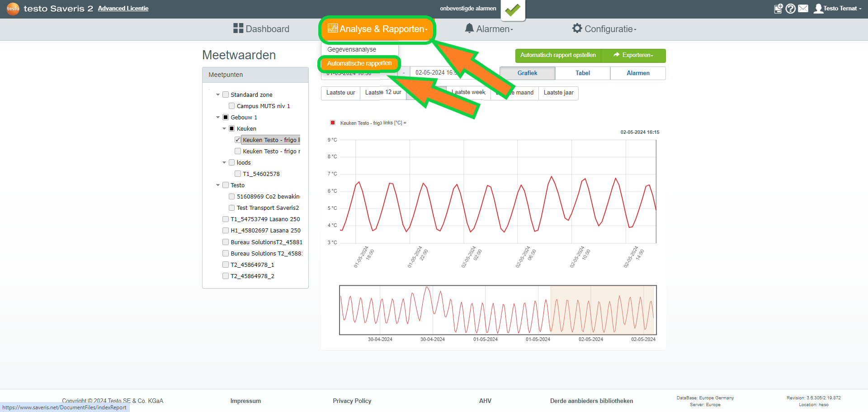Image resolution: width=868 pixels, height=412 pixels.
Task: Open Derde aanbieders bibliotheken link
Action: coord(591,401)
